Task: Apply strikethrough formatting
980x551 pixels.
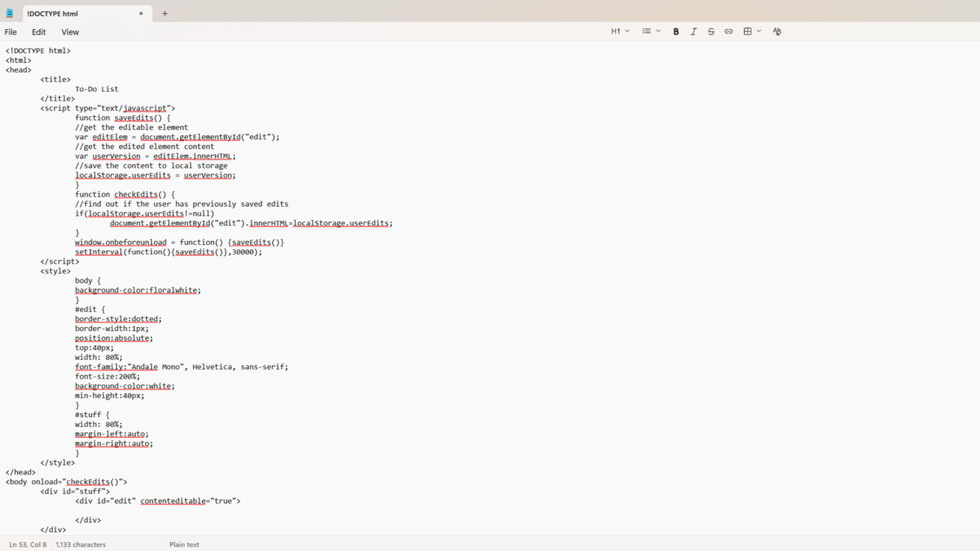Action: coord(711,31)
